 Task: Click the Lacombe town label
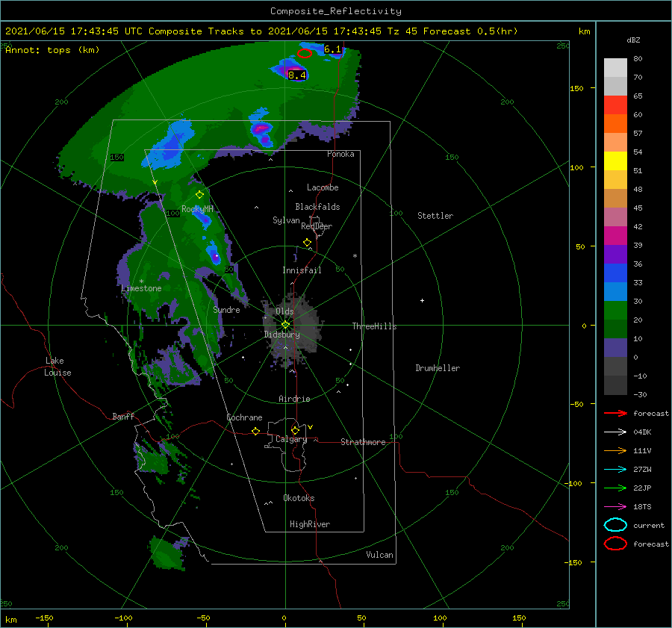[x=323, y=187]
